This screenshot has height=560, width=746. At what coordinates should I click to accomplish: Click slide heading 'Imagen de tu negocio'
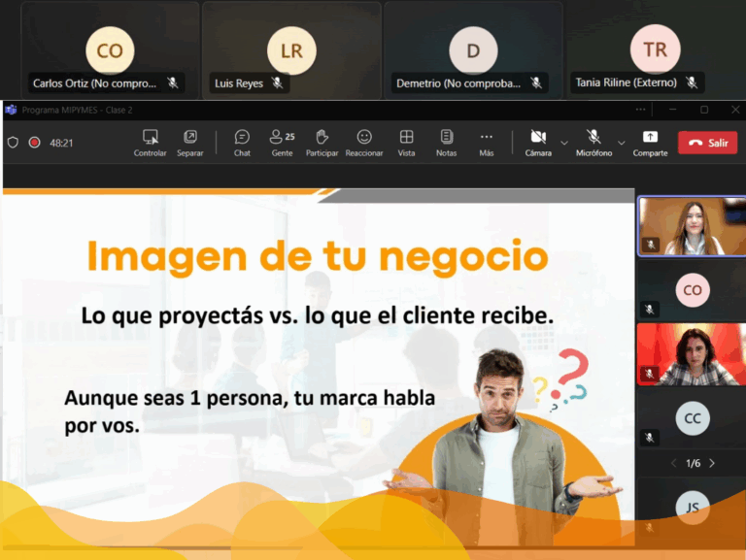[318, 257]
